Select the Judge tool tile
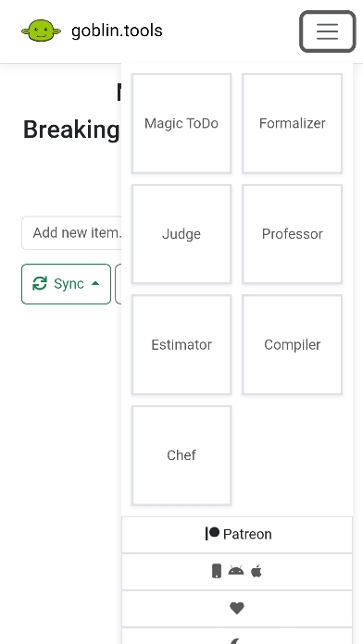Image resolution: width=363 pixels, height=644 pixels. click(181, 234)
